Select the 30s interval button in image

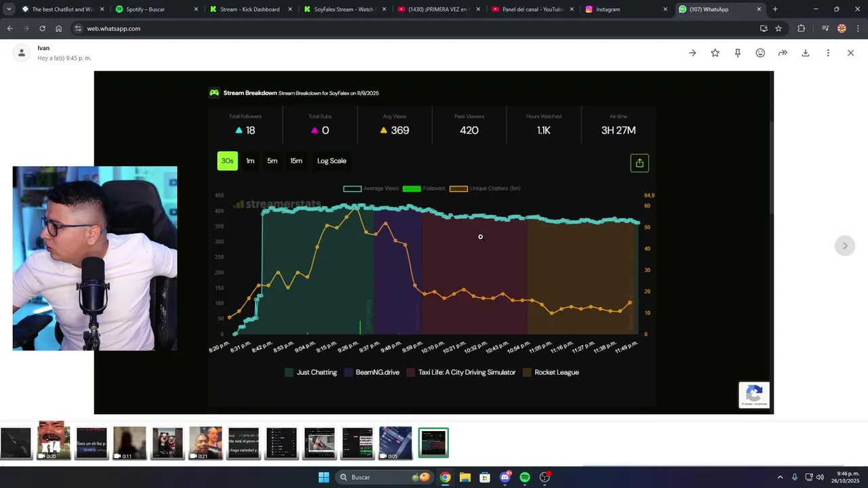coord(227,161)
